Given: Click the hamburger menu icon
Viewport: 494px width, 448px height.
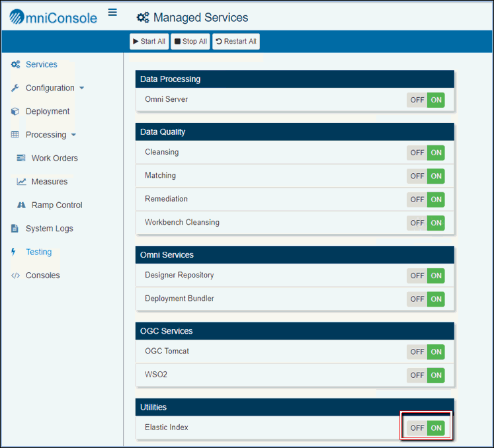Looking at the screenshot, I should coord(112,13).
